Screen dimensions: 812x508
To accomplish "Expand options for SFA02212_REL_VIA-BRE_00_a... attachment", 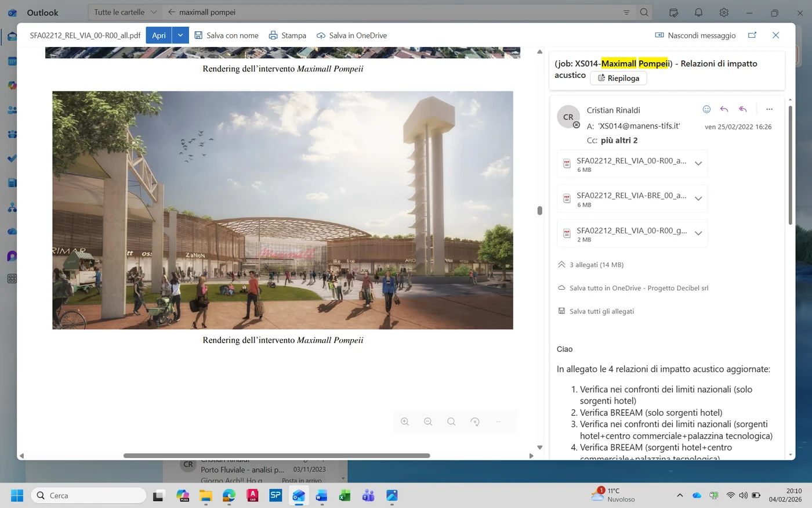I will point(698,199).
